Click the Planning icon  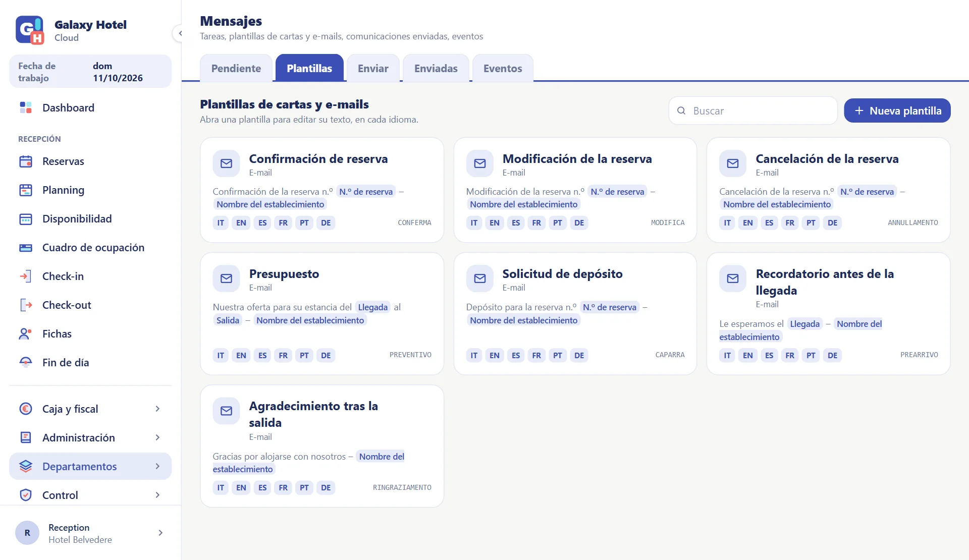pyautogui.click(x=26, y=190)
